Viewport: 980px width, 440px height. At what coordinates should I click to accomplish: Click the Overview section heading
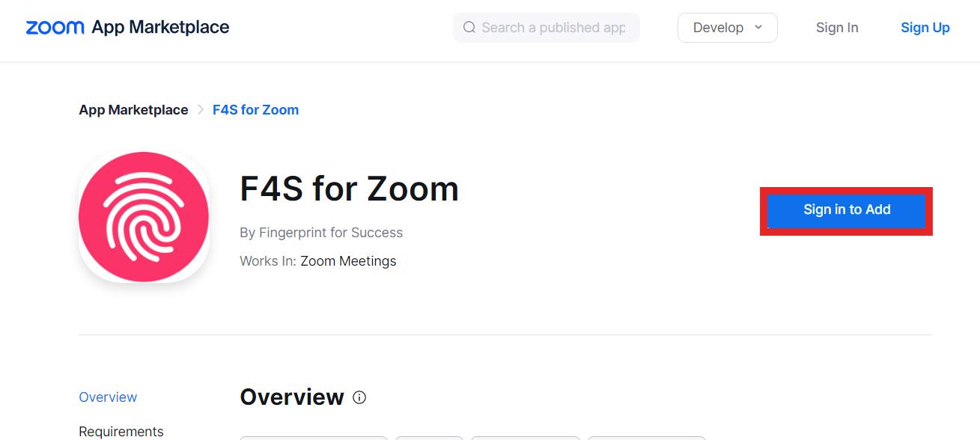[291, 397]
